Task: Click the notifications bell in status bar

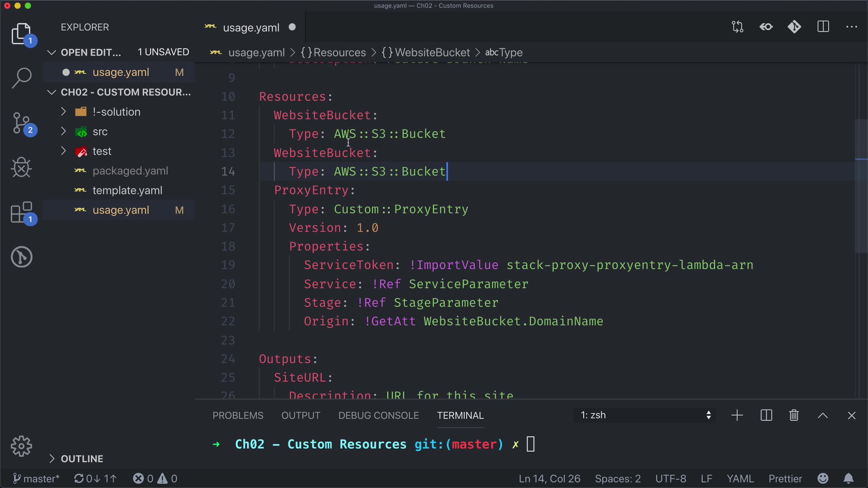Action: [x=849, y=479]
